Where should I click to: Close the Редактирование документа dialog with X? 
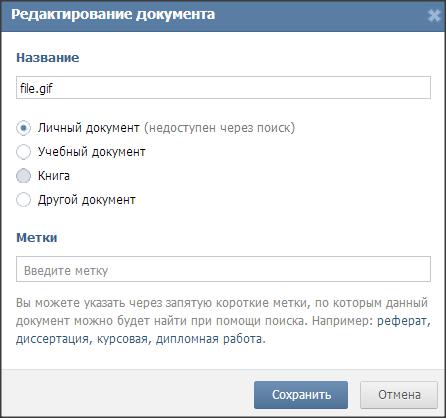coord(434,16)
